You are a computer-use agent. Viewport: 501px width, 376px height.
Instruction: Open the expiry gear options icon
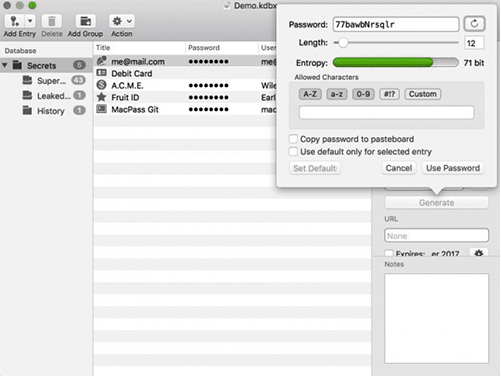click(x=479, y=253)
